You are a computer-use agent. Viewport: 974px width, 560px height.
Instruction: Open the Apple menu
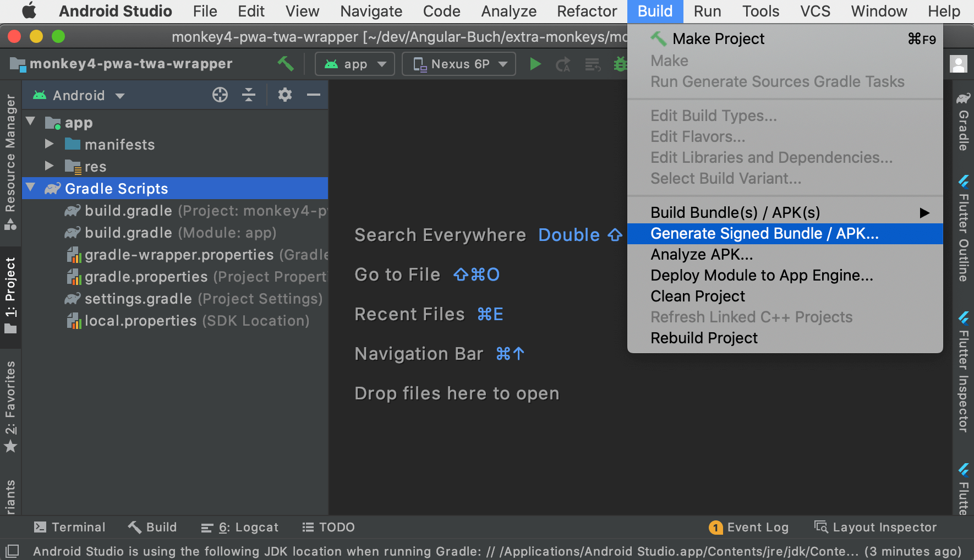tap(29, 11)
